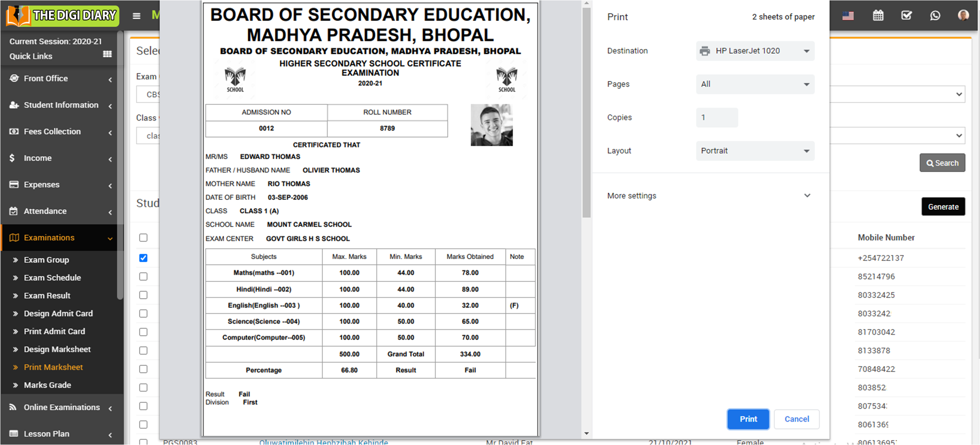Open Exam Result menu item
Screen dimensions: 980x445
click(x=47, y=296)
